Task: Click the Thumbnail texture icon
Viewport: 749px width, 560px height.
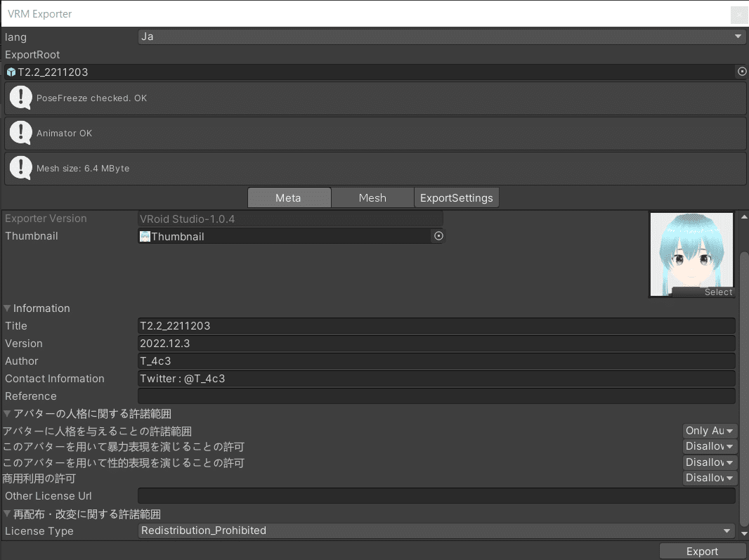Action: tap(144, 236)
